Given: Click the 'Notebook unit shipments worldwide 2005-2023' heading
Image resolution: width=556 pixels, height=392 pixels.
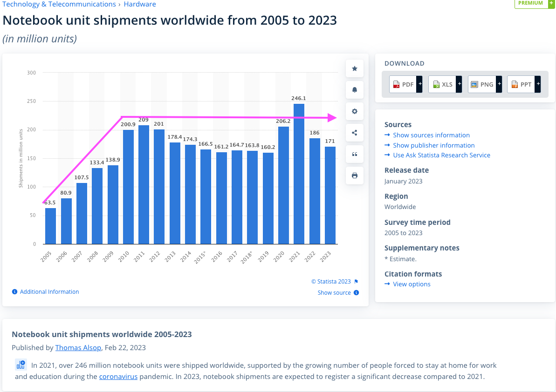Looking at the screenshot, I should pos(102,334).
